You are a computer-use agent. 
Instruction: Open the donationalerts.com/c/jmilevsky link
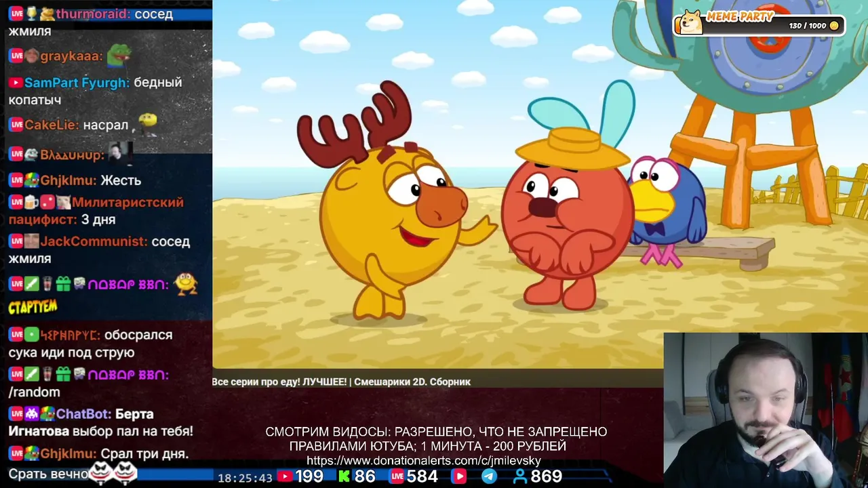pyautogui.click(x=424, y=461)
